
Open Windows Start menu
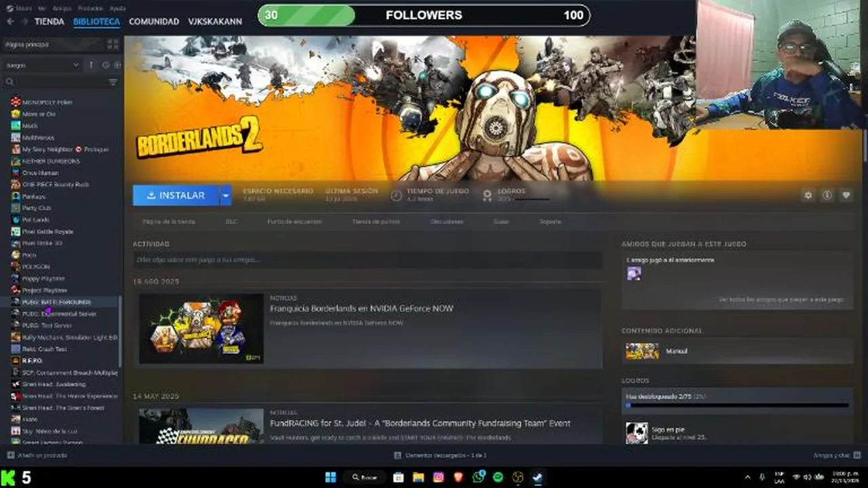click(330, 477)
